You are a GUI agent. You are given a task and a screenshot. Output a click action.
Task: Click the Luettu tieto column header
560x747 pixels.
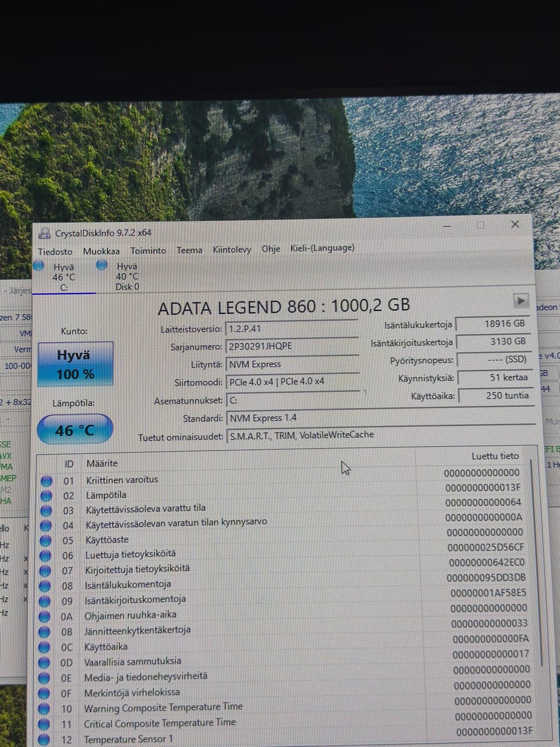495,456
